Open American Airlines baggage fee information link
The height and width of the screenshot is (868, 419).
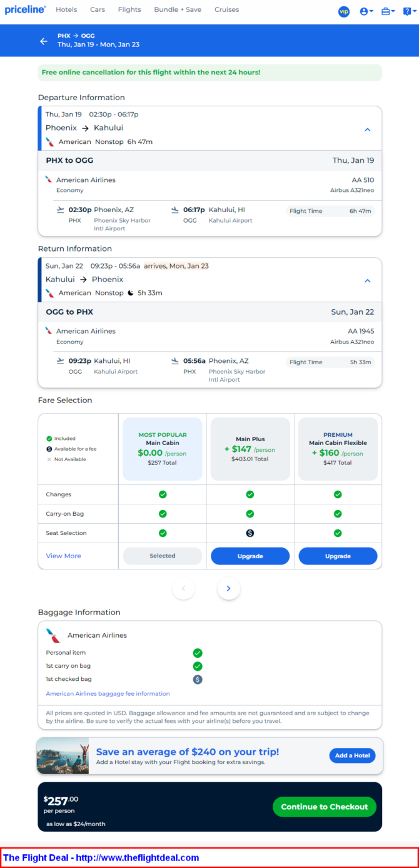coord(108,693)
